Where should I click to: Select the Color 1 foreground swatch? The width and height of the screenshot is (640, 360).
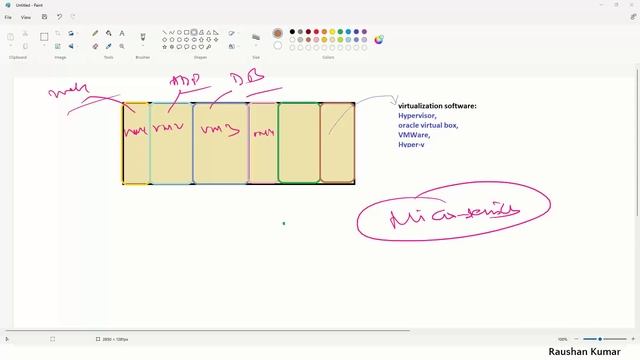278,33
